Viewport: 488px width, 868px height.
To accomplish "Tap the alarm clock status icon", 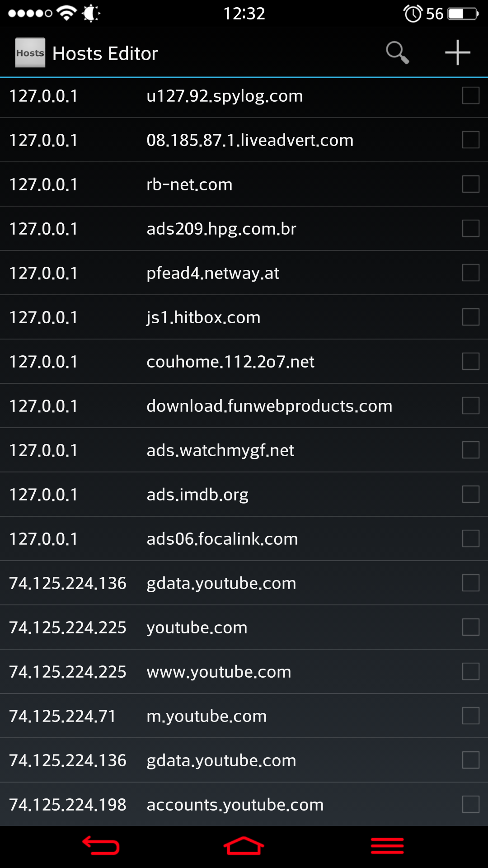I will coord(413,14).
